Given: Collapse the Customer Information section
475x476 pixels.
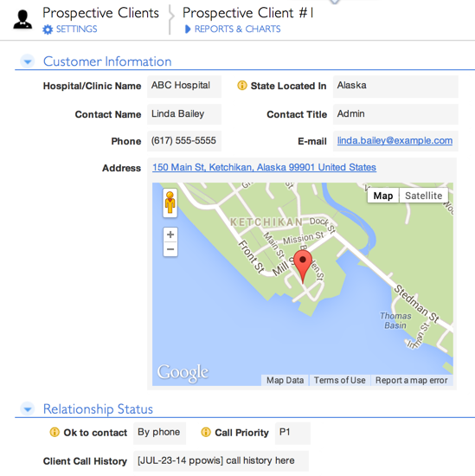Looking at the screenshot, I should point(28,61).
